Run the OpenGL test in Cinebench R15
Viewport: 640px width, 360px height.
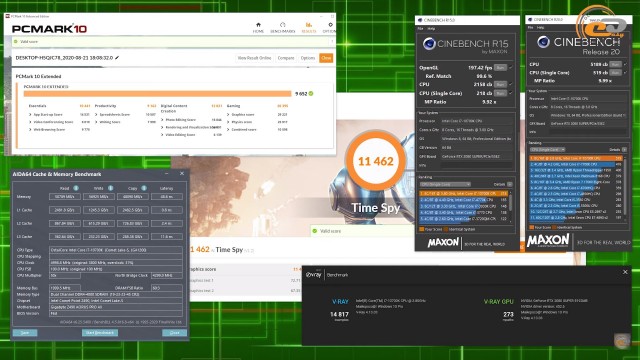pyautogui.click(x=500, y=68)
